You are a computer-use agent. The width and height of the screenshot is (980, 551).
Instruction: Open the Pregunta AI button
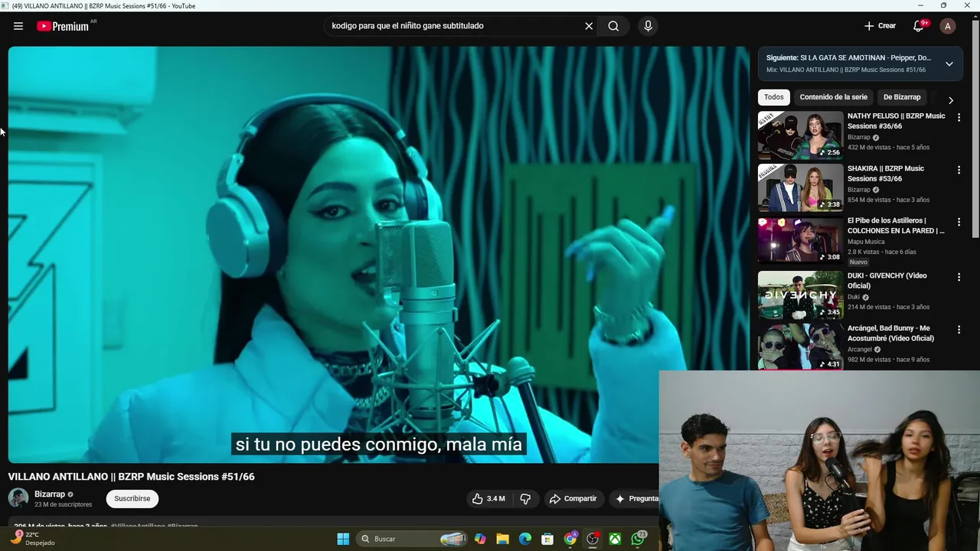635,498
